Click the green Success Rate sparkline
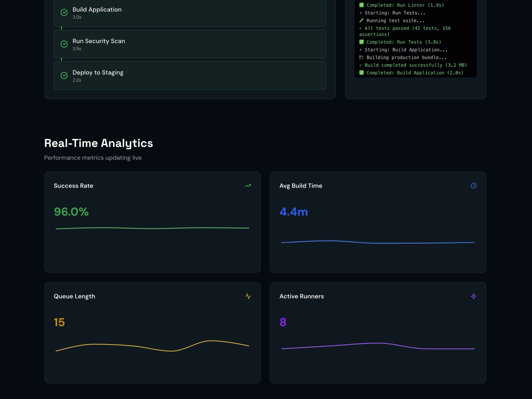Viewport: 532px width, 399px height. click(x=152, y=228)
